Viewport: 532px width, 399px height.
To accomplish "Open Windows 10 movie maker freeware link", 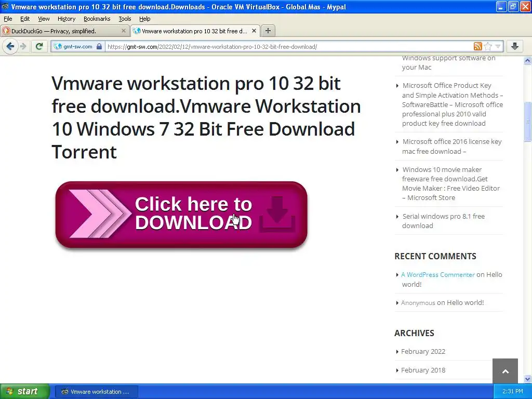I will (451, 183).
